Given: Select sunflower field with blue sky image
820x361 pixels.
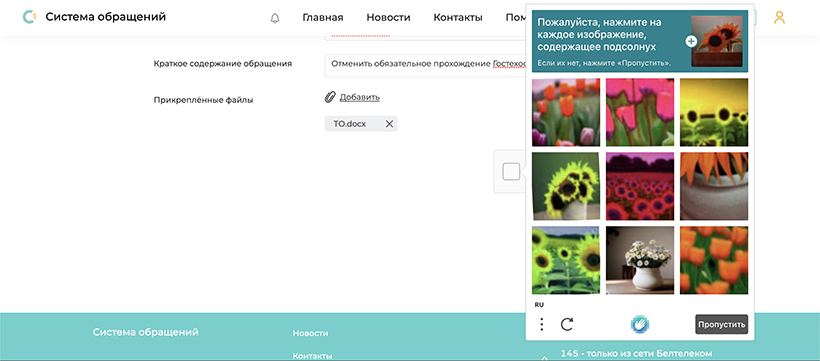Looking at the screenshot, I should coord(566,260).
